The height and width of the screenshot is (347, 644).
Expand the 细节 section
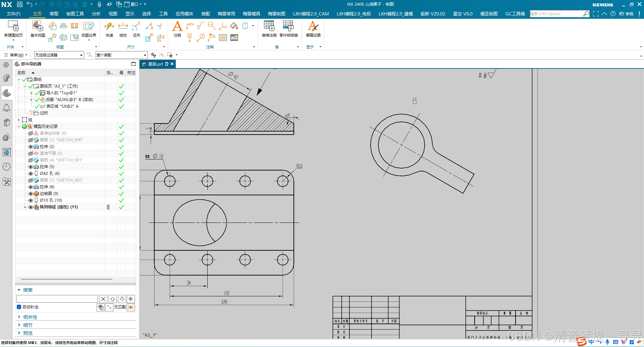click(x=19, y=325)
